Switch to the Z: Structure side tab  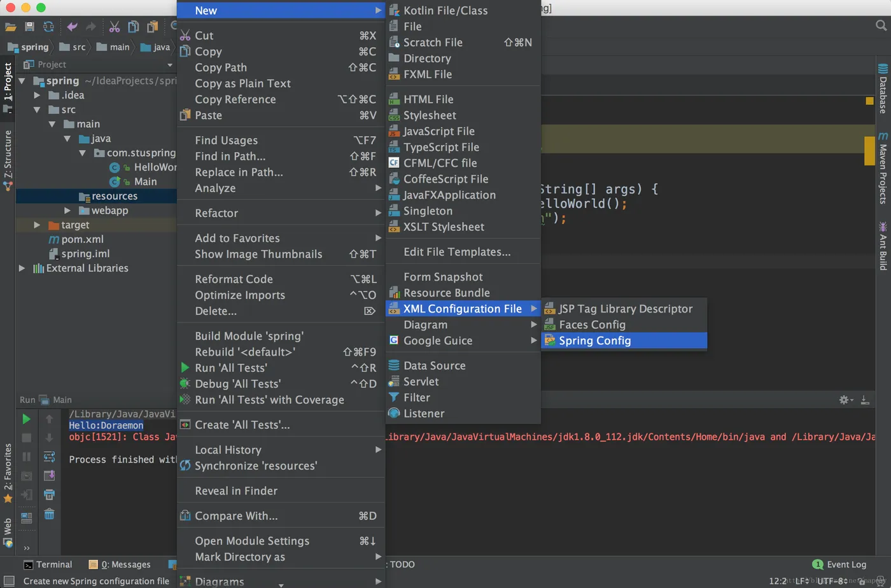[8, 160]
